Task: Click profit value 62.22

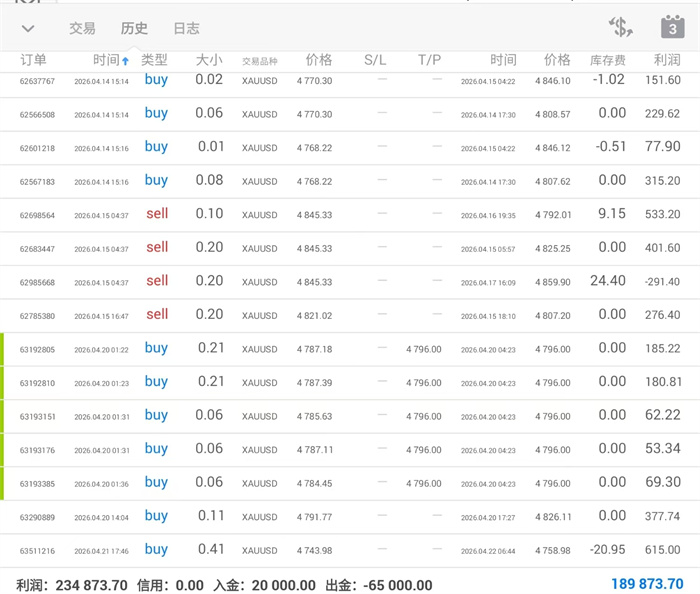Action: (x=662, y=415)
